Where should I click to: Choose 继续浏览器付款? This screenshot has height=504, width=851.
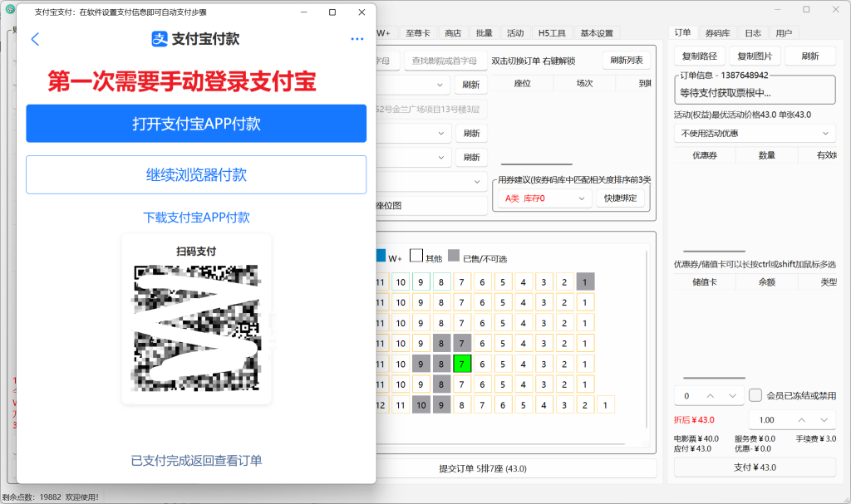pos(196,174)
